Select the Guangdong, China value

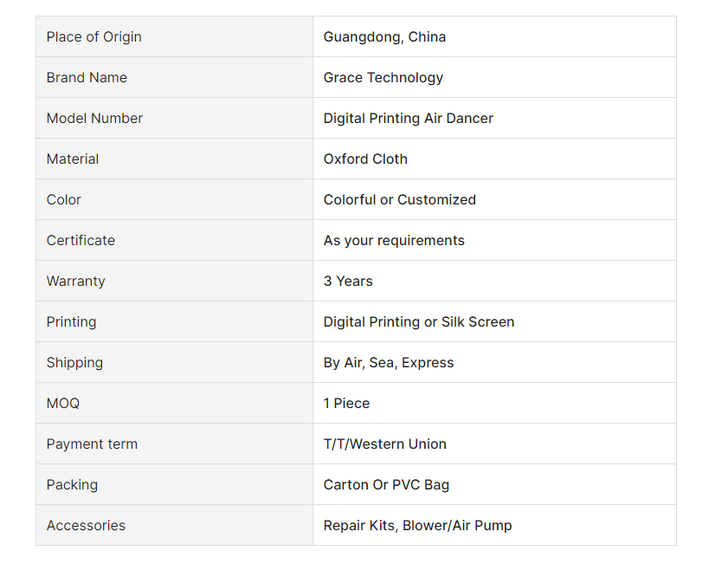coord(384,36)
